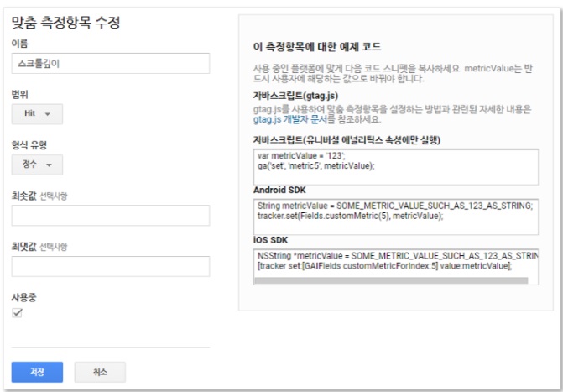563x392 pixels.
Task: Click the iOS SDK code snippet text
Action: (x=396, y=261)
